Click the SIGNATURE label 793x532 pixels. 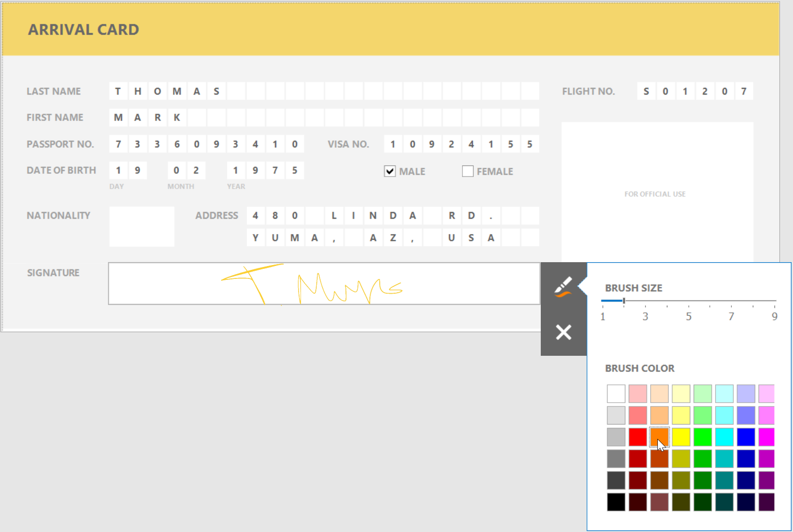click(53, 273)
